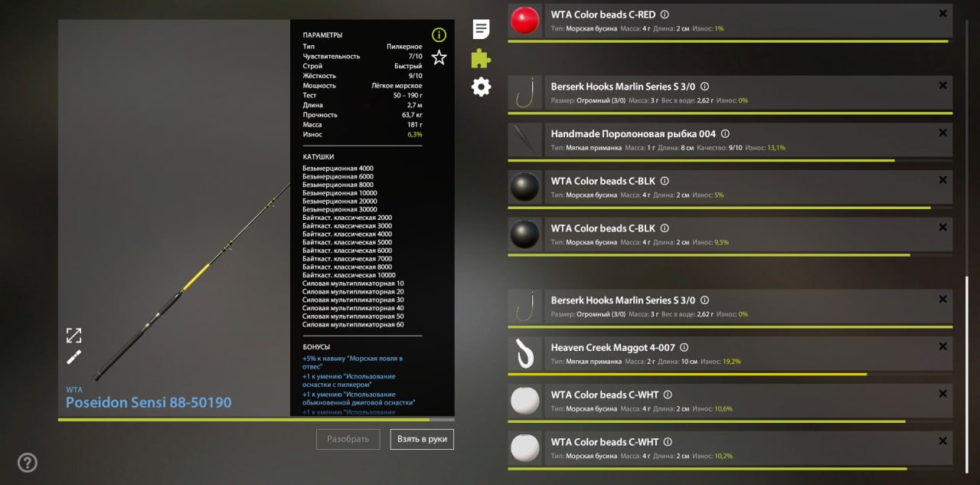Click bonus +5% Морская ловля в отвес

coord(352,362)
